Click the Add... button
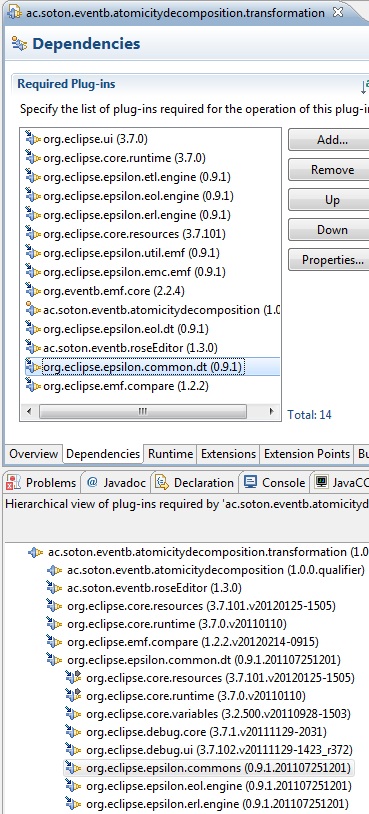This screenshot has width=369, height=814. coord(330,140)
